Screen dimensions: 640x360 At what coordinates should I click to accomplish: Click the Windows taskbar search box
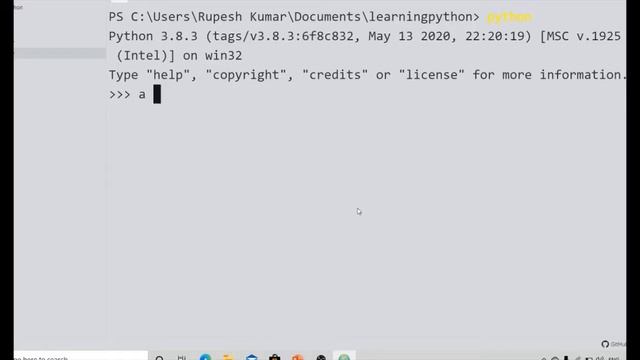tap(80, 356)
